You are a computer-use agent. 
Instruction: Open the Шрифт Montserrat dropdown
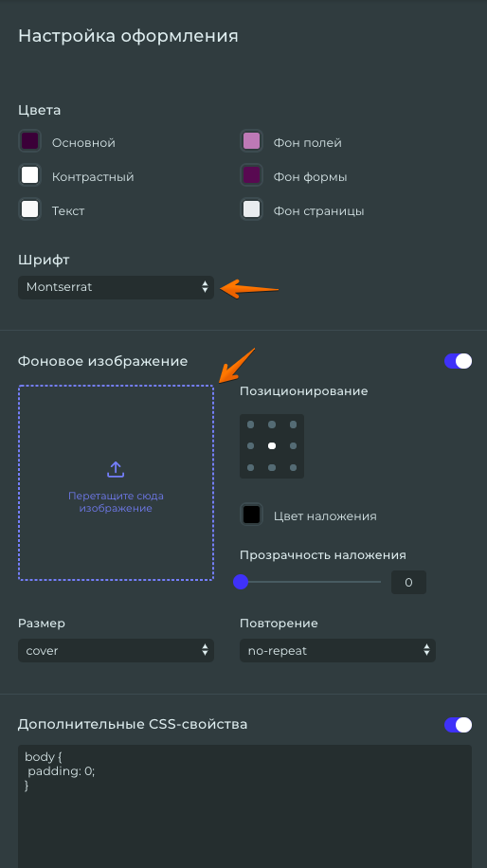pyautogui.click(x=116, y=287)
